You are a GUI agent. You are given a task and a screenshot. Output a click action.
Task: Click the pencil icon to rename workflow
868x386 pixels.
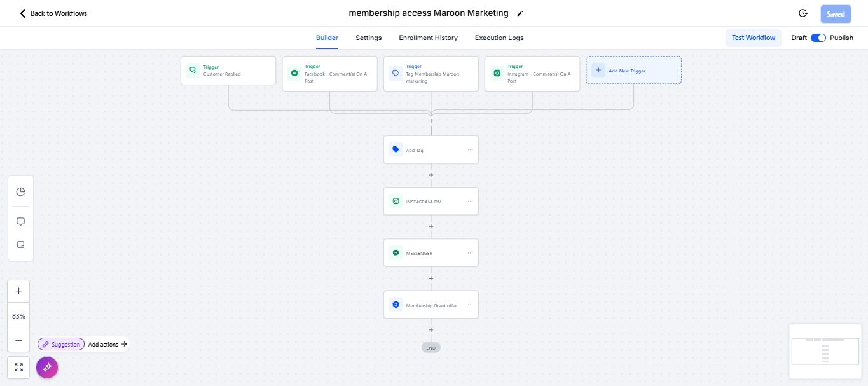pos(520,13)
